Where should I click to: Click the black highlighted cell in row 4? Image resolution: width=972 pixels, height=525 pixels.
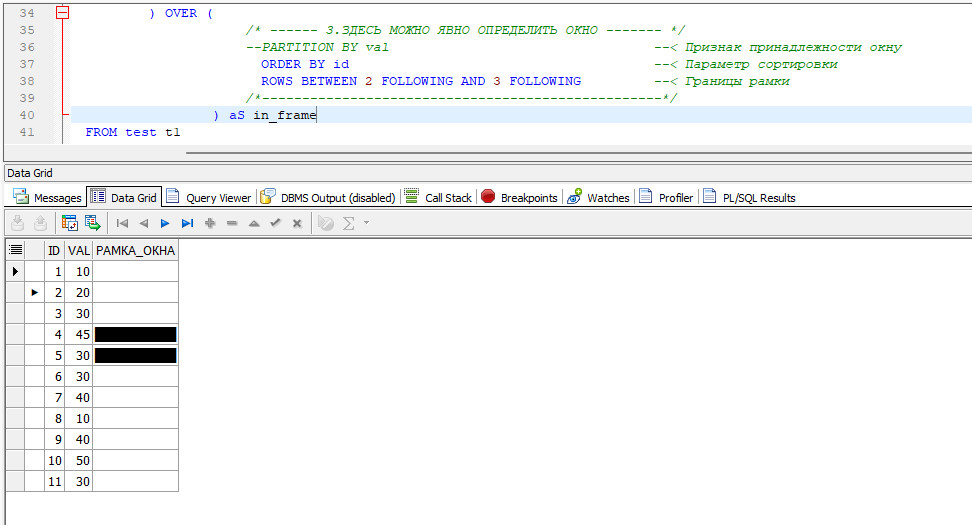pos(135,335)
